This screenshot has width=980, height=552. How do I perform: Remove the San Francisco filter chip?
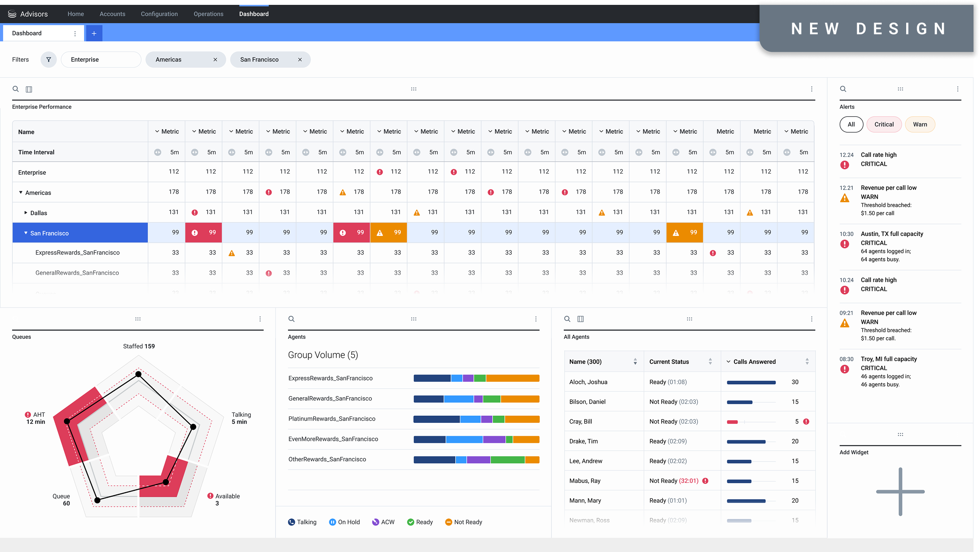pyautogui.click(x=300, y=60)
